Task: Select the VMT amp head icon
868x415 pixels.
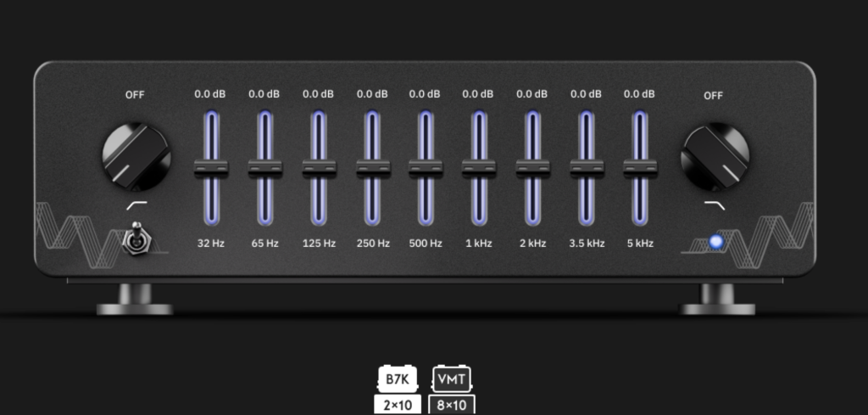Action: tap(451, 379)
